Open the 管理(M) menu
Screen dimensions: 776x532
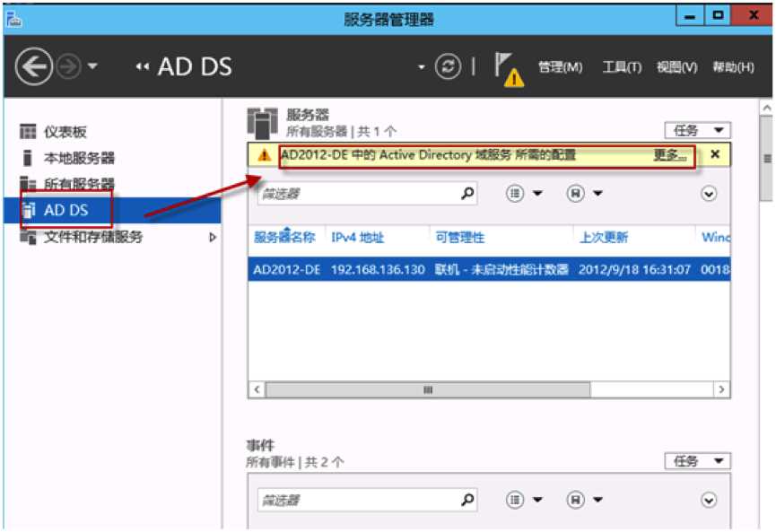560,67
